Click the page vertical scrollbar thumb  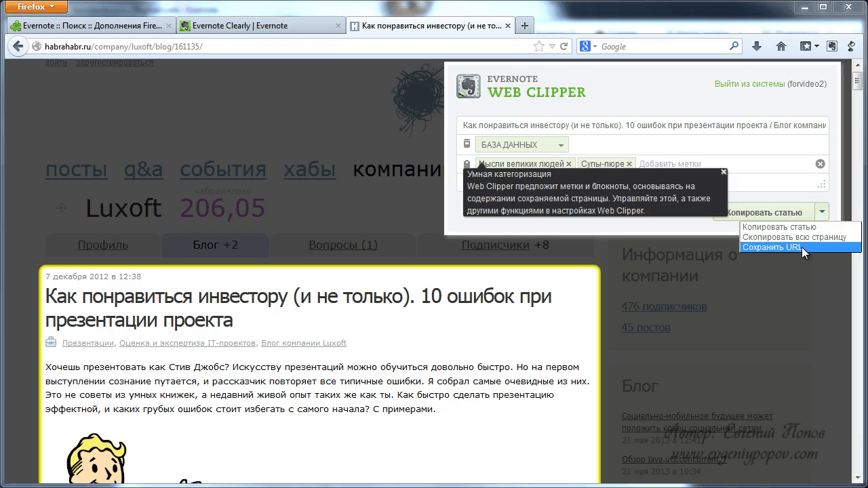859,82
